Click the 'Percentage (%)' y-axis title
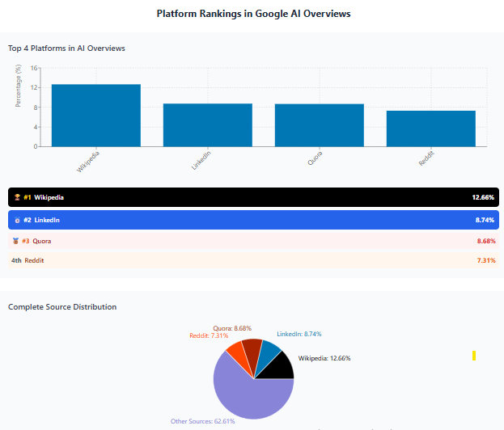This screenshot has width=504, height=430. point(19,86)
